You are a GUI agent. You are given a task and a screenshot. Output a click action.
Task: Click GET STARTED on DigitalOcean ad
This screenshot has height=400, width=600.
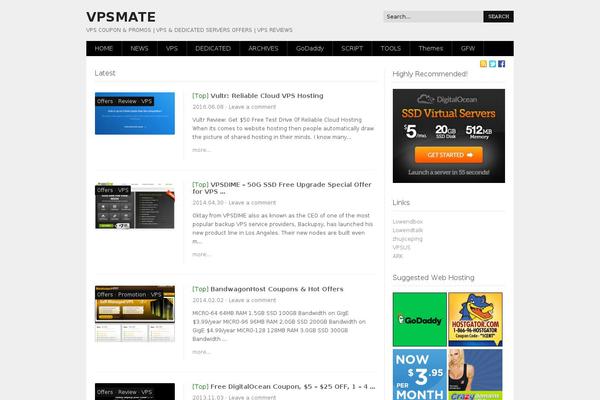click(449, 155)
